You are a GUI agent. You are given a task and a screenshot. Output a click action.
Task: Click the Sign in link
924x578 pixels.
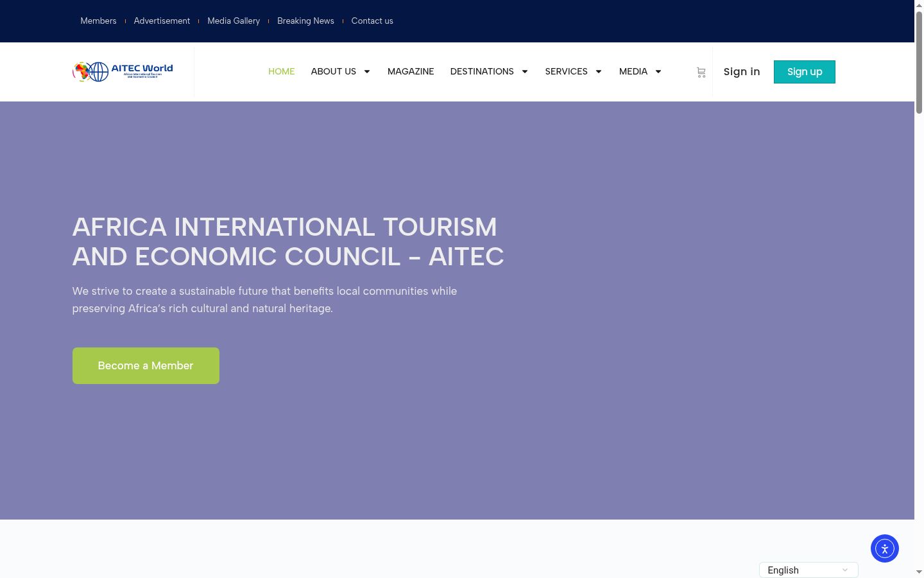pyautogui.click(x=742, y=72)
